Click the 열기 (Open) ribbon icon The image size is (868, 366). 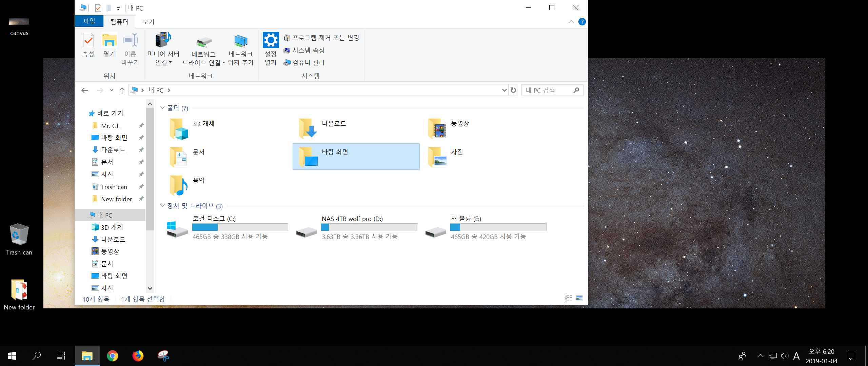pos(109,45)
